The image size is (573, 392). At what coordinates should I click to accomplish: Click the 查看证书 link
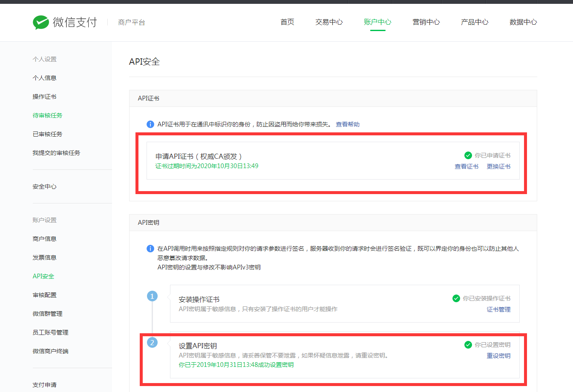tap(466, 166)
